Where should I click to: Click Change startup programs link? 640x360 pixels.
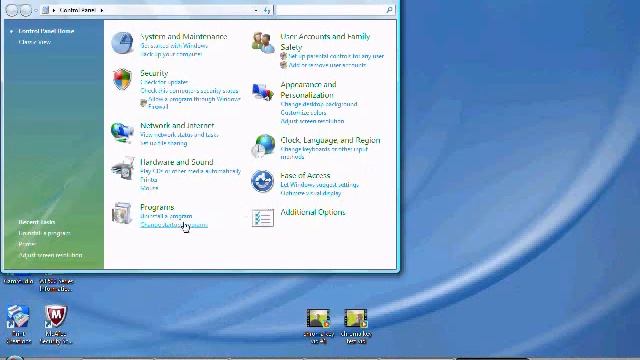174,225
